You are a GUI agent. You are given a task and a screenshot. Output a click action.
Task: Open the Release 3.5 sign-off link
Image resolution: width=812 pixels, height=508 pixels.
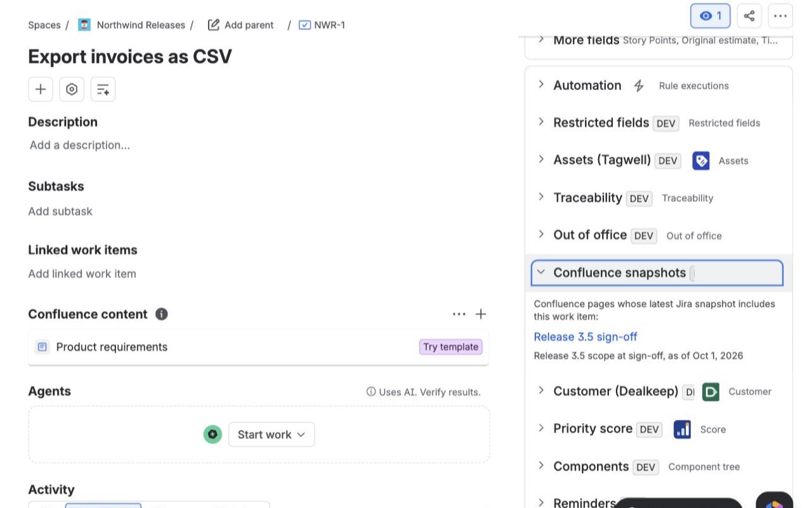586,337
